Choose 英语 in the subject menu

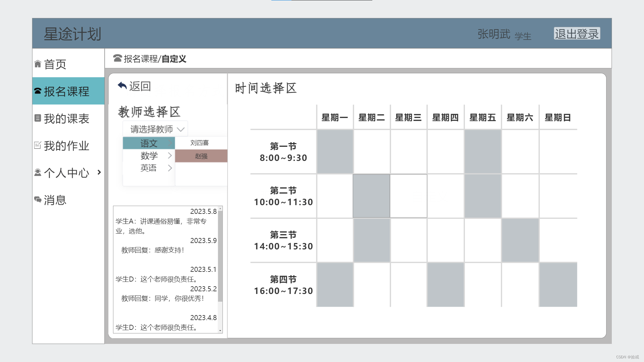(x=149, y=168)
